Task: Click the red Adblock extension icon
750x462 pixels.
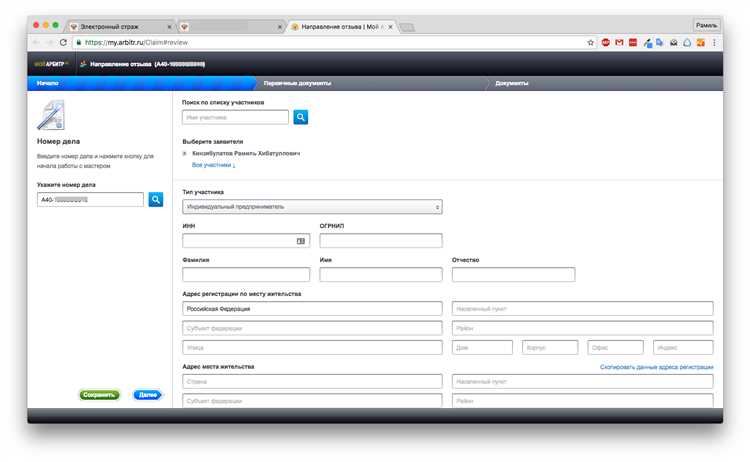Action: pyautogui.click(x=606, y=43)
